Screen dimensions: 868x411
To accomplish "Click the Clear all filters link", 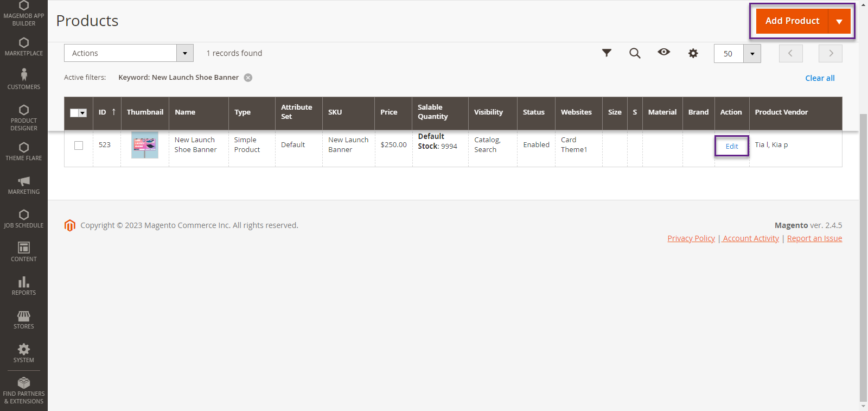I will coord(820,78).
